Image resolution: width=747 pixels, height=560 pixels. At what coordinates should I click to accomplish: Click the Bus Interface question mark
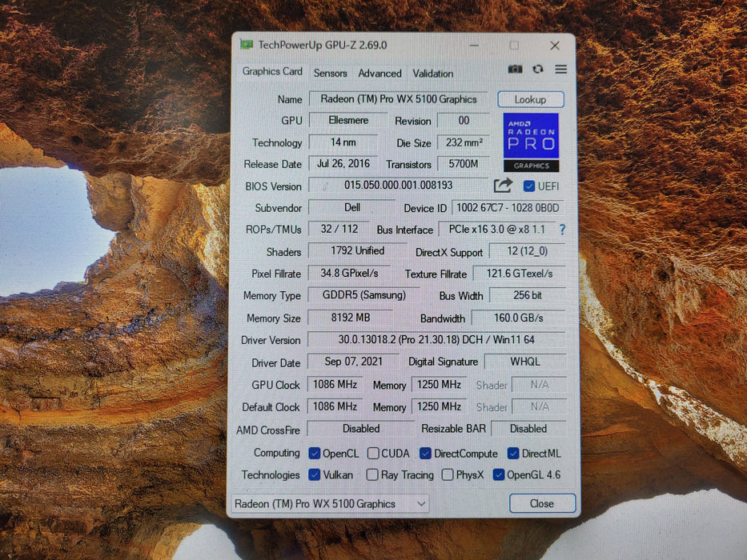[x=563, y=230]
